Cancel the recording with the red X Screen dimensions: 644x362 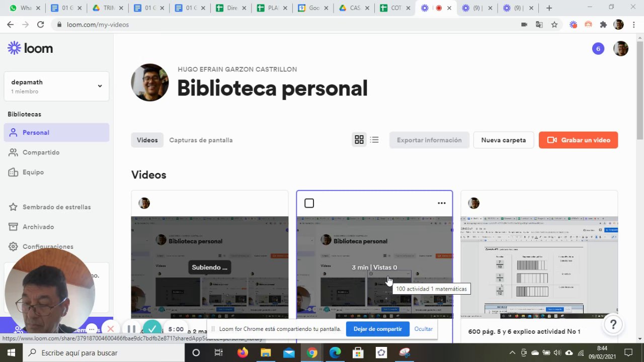(111, 329)
